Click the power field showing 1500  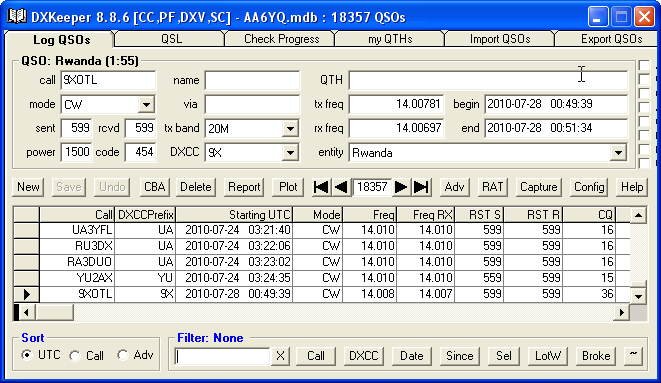[76, 152]
